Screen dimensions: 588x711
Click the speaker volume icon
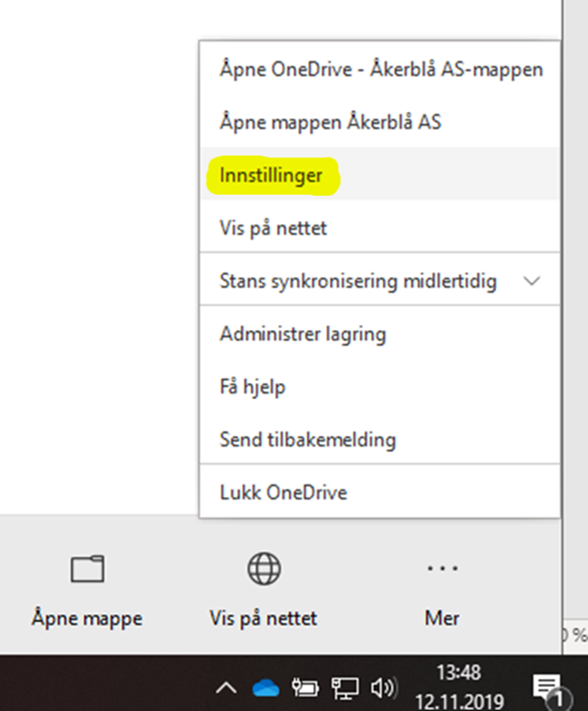point(383,690)
